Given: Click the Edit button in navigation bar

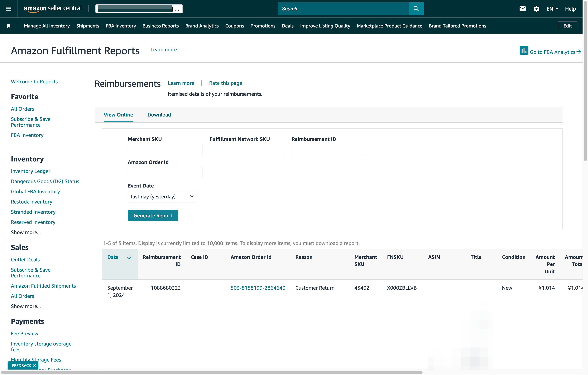Looking at the screenshot, I should (x=567, y=26).
